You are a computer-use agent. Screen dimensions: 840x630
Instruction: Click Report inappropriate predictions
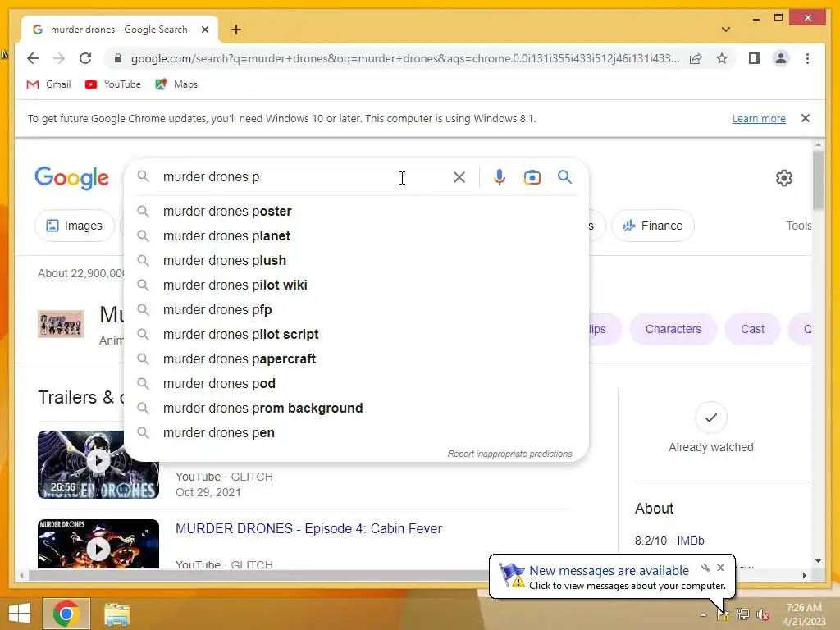(509, 454)
